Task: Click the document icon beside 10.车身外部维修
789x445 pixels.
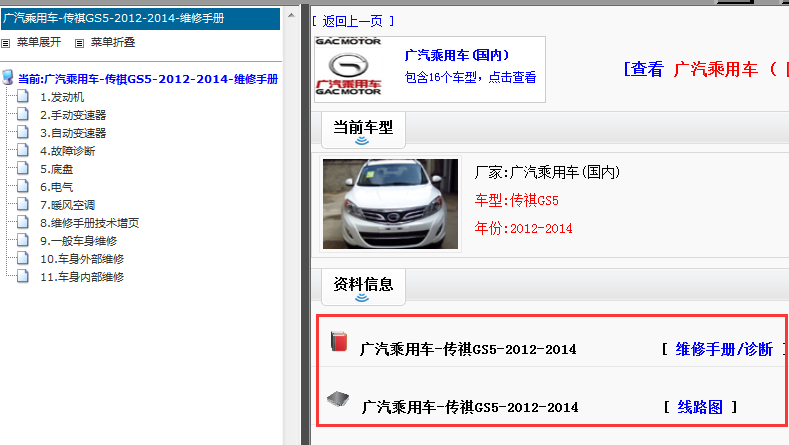Action: pos(23,258)
